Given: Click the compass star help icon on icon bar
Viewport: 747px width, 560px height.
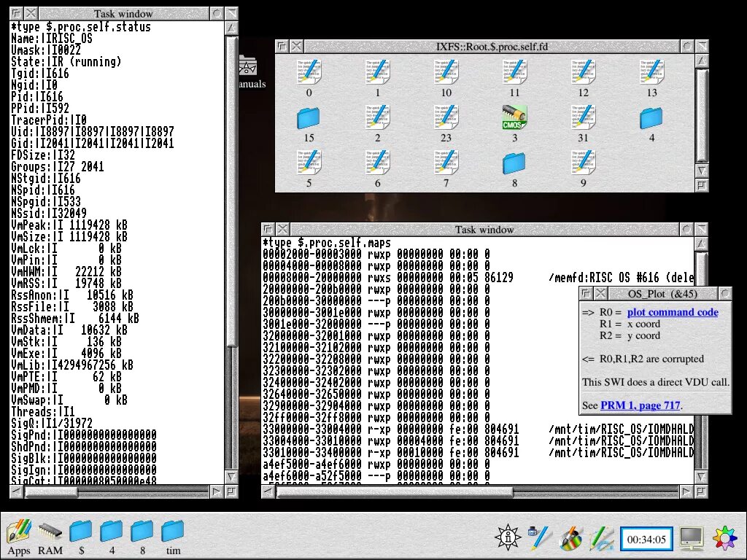Looking at the screenshot, I should point(508,538).
